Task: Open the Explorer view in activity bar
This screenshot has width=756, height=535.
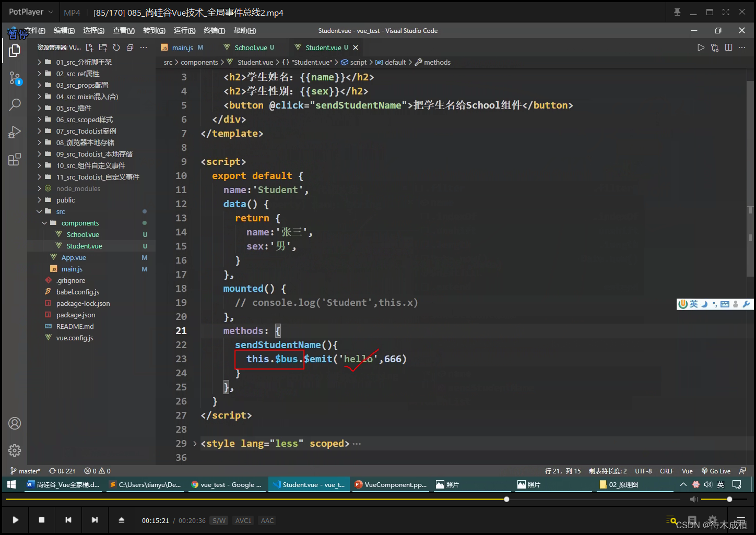Action: (x=15, y=51)
